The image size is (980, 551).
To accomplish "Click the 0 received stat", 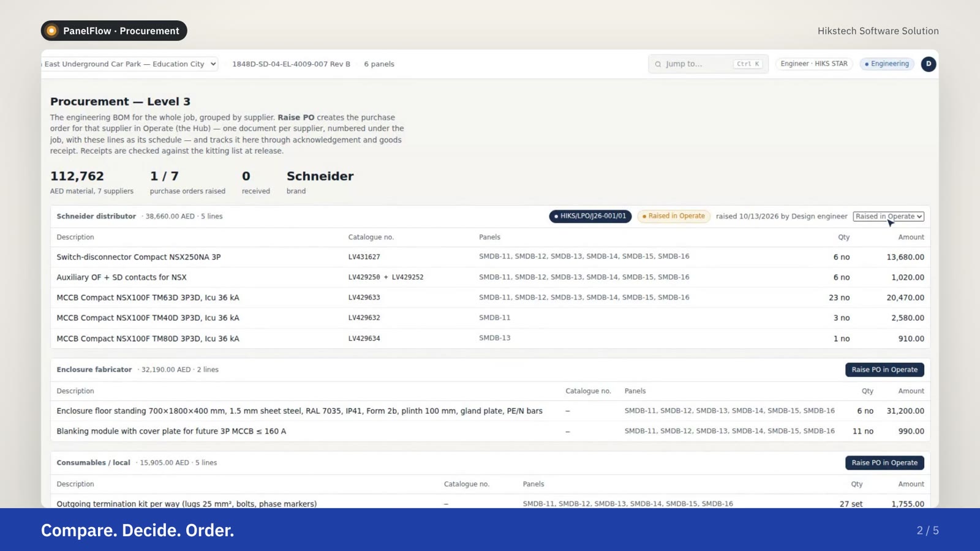I will (x=256, y=182).
